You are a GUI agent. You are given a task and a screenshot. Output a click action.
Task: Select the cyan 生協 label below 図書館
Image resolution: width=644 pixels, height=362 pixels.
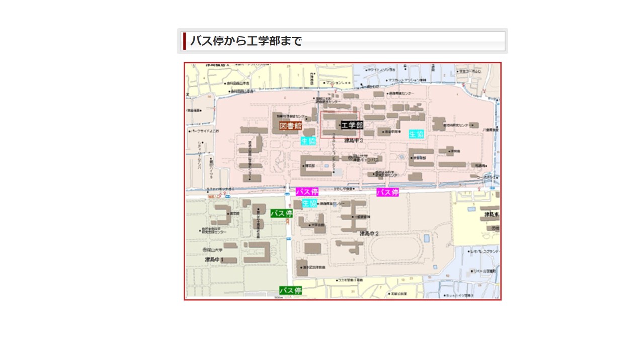(x=308, y=141)
